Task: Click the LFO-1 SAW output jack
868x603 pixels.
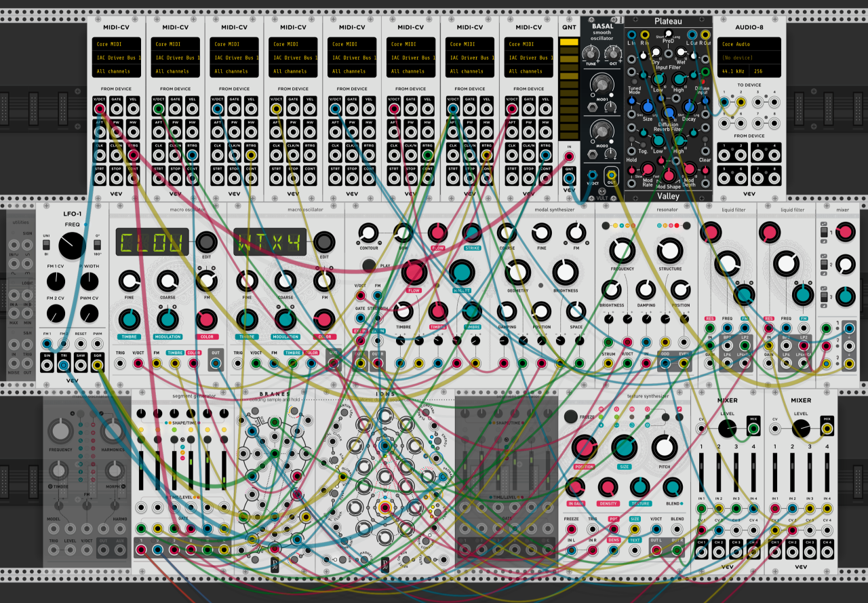Action: click(x=81, y=366)
